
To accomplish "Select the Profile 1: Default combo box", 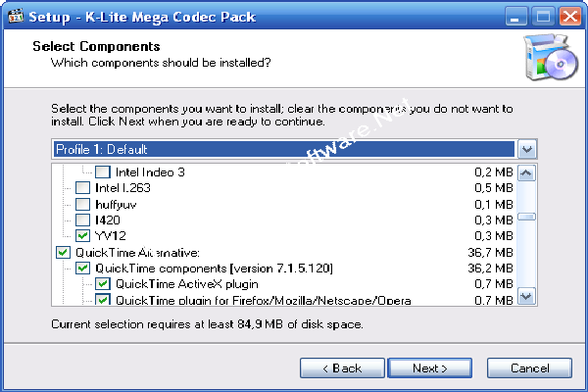I will point(294,149).
